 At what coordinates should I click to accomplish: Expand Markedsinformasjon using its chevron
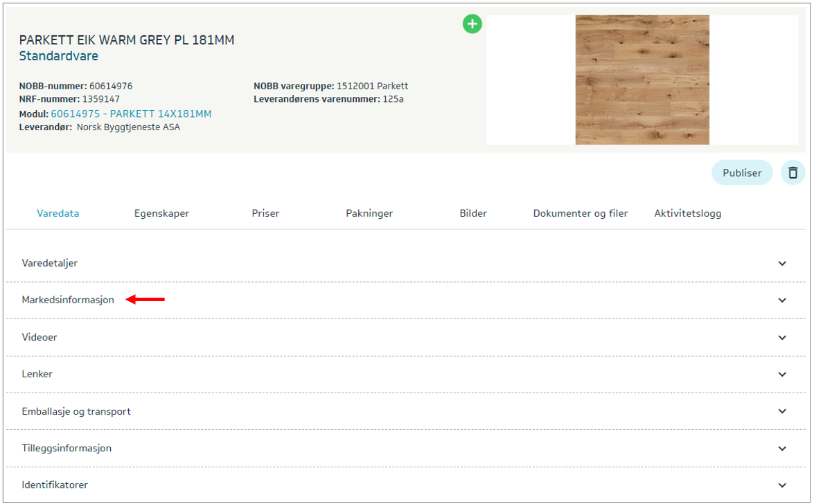coord(782,300)
